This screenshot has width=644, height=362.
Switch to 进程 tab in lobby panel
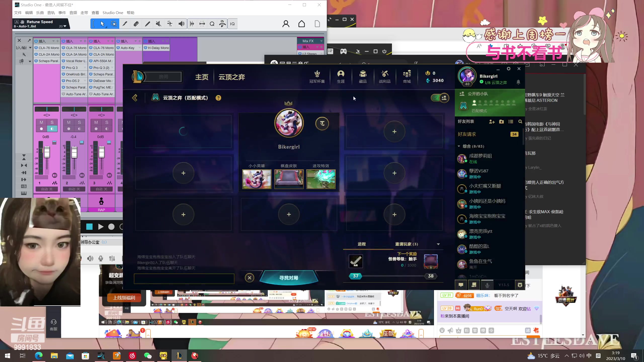click(362, 244)
